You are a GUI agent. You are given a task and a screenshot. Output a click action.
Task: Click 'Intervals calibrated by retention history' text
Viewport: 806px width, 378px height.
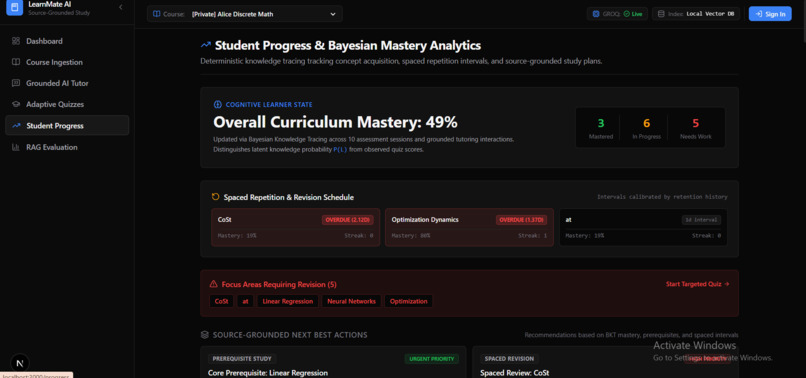pos(662,197)
